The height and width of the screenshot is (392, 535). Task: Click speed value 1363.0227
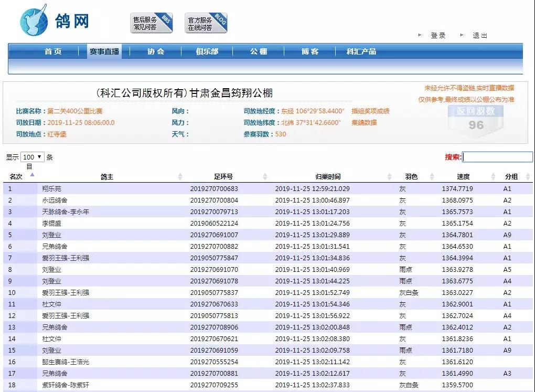[x=457, y=293]
